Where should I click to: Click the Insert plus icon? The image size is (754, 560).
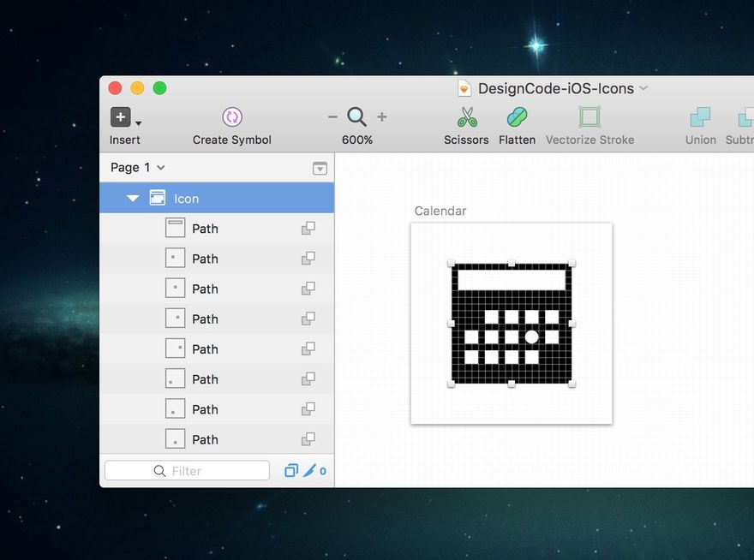pos(121,116)
